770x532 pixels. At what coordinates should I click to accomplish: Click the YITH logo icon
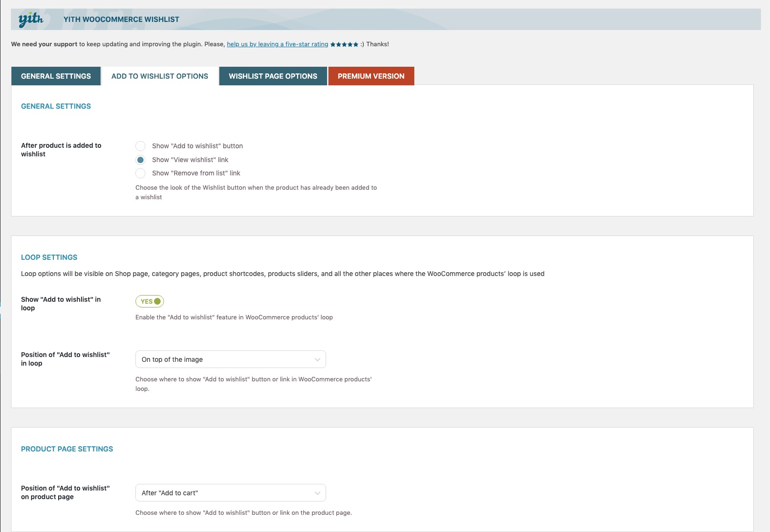(31, 20)
